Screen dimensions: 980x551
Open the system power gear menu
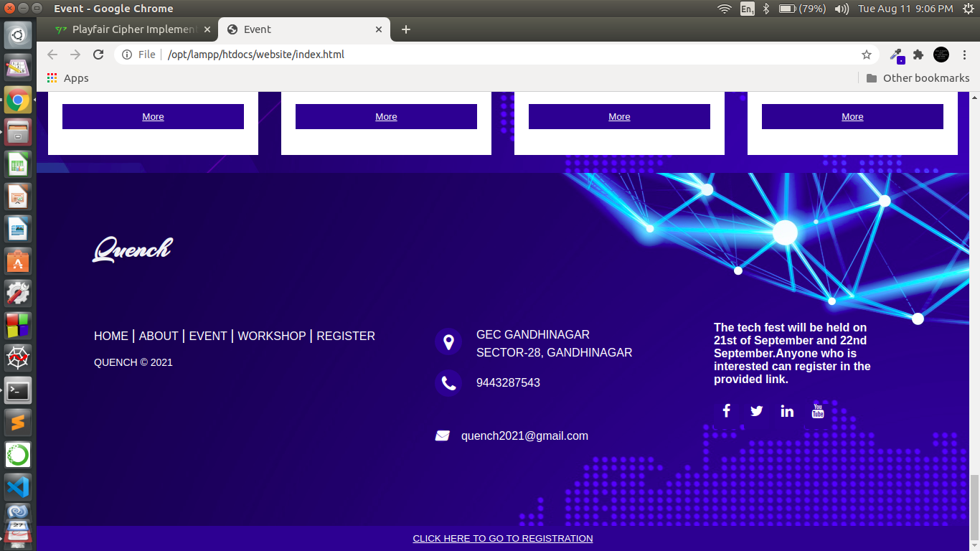point(969,9)
